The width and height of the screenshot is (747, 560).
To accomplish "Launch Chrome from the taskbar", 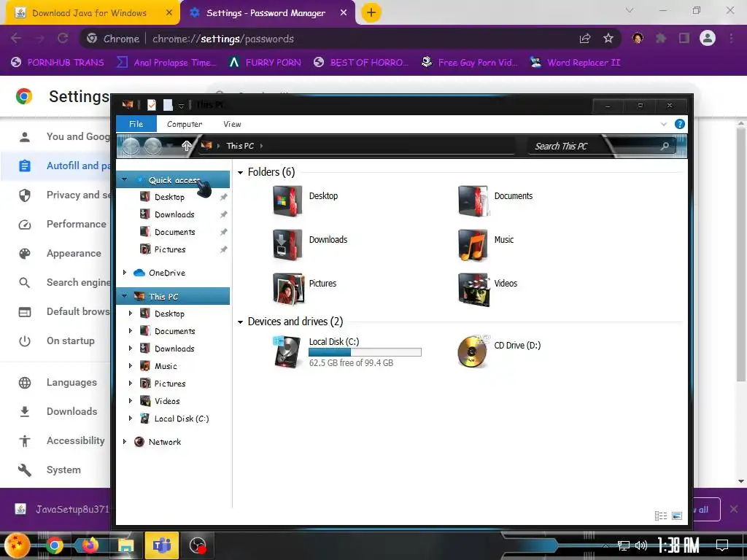I will coord(54,545).
